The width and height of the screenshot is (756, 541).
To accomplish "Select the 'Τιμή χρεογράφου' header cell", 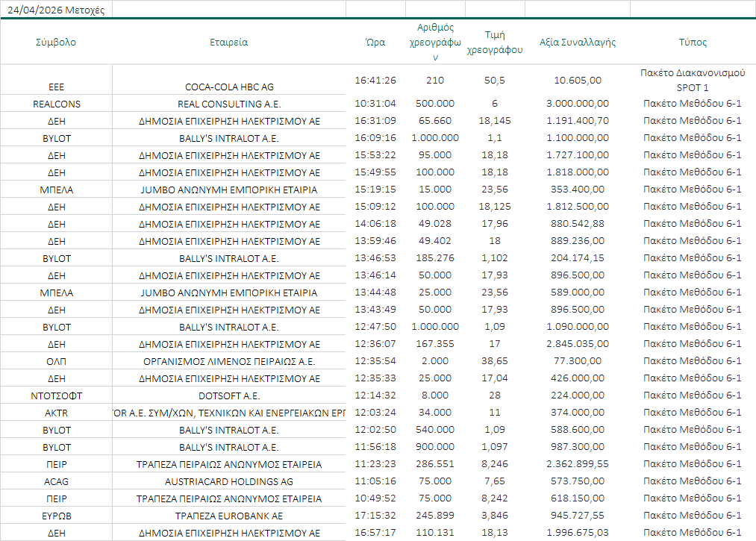I will 494,43.
